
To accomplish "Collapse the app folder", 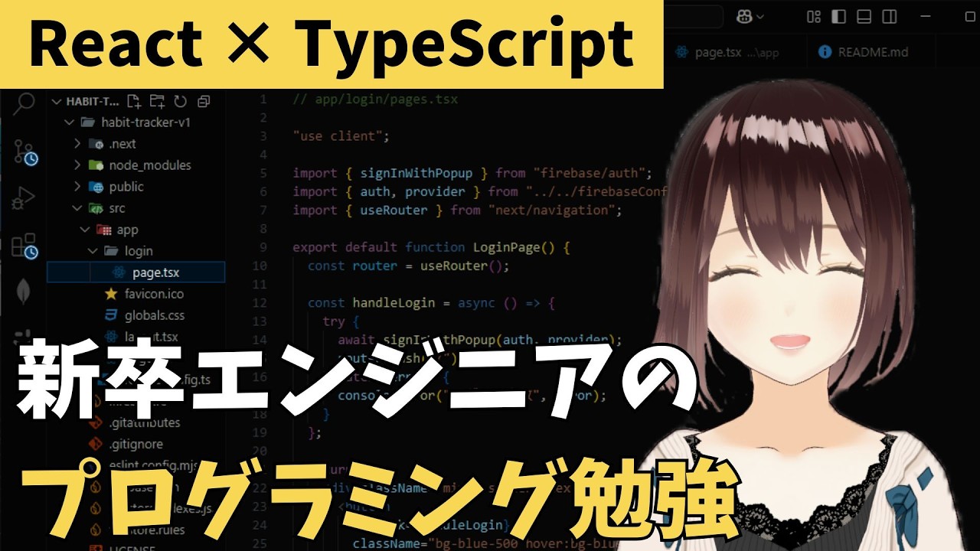I will coord(84,230).
